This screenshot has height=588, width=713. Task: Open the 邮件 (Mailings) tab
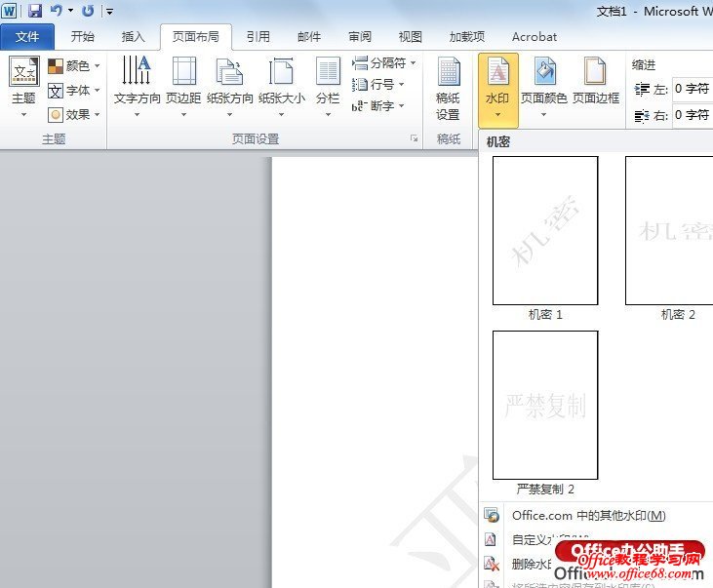(309, 37)
